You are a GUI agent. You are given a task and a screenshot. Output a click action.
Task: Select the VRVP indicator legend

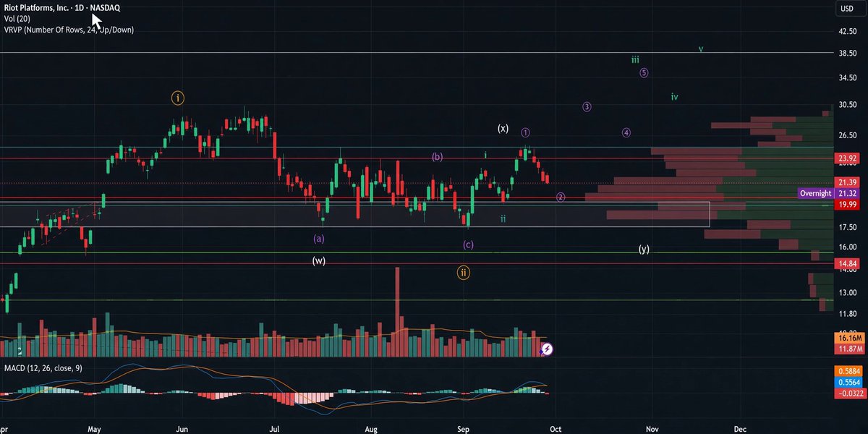click(68, 30)
